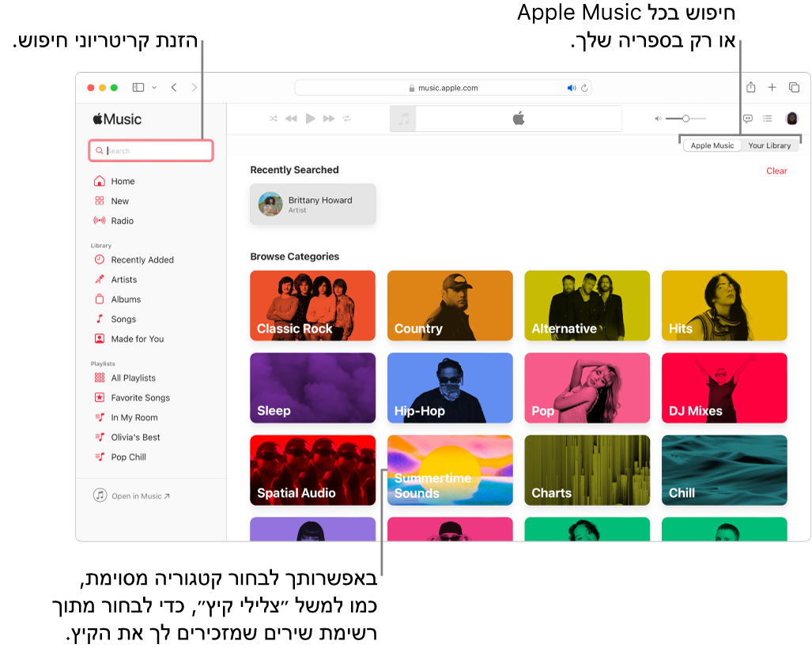Open the Favorite Songs playlist
Screen dimensions: 812x652
(x=131, y=398)
